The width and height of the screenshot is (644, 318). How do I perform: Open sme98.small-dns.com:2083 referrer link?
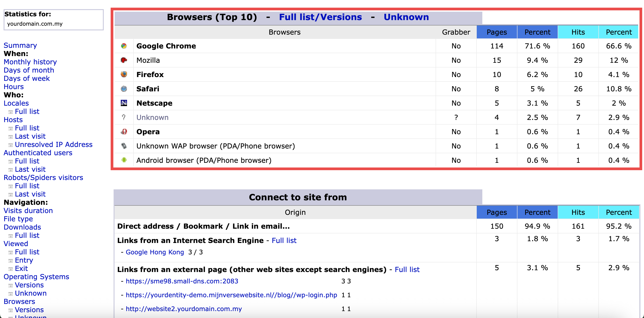coord(182,281)
